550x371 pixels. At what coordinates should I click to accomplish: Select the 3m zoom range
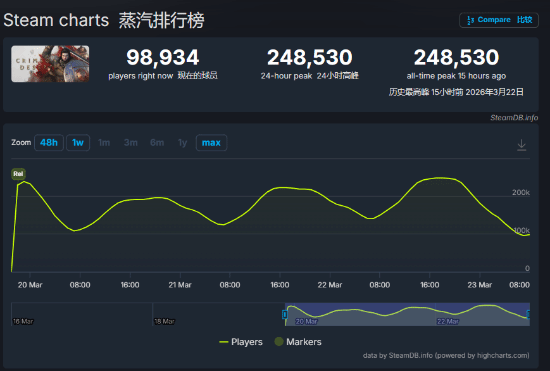130,143
